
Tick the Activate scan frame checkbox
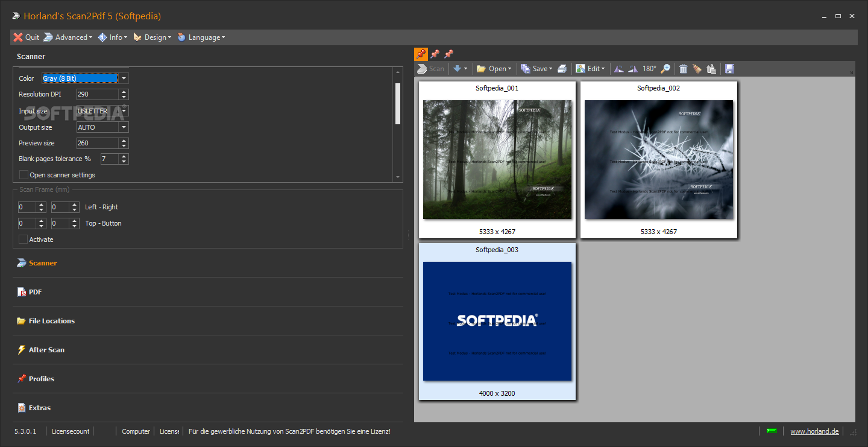pyautogui.click(x=24, y=239)
